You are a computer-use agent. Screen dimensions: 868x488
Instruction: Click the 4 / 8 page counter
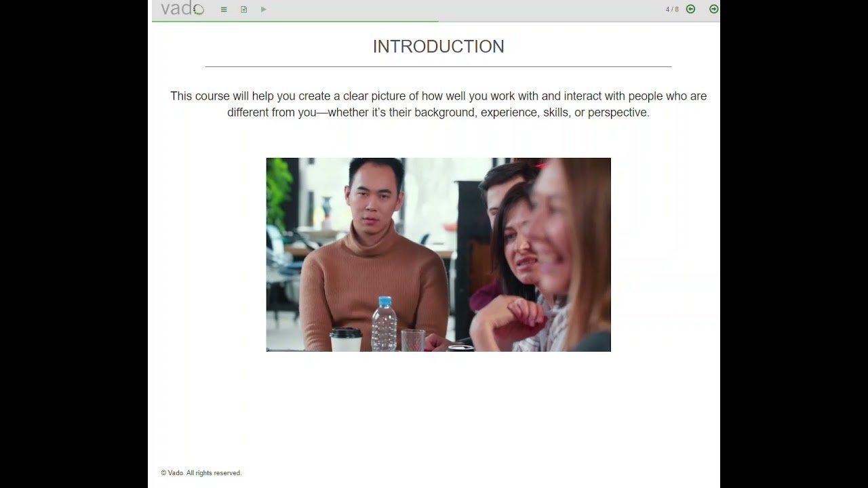pyautogui.click(x=672, y=9)
